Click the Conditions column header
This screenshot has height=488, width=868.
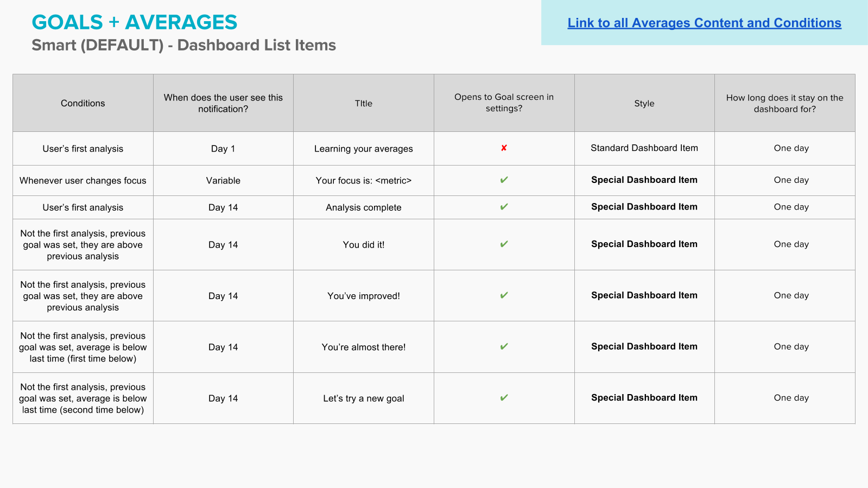[83, 103]
